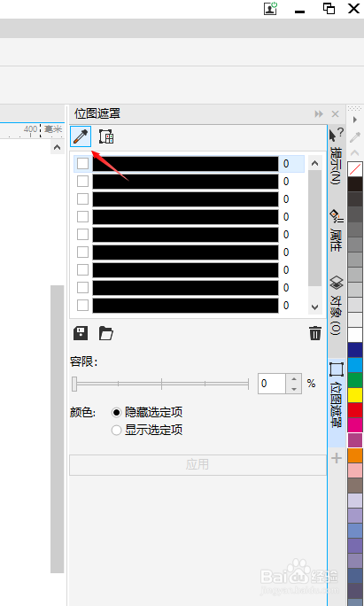Viewport: 364px width, 606px height.
Task: Restore down the application window
Action: [329, 9]
